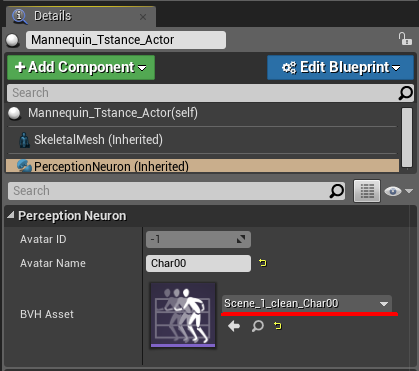The width and height of the screenshot is (419, 371).
Task: Click the self actor sphere icon in the list
Action: click(x=14, y=113)
